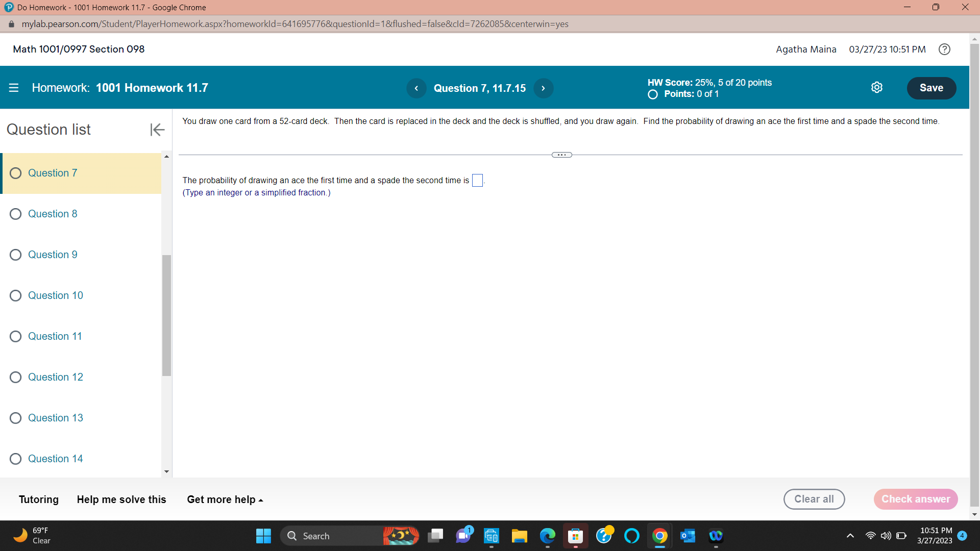
Task: Show hidden system tray icons
Action: click(850, 536)
